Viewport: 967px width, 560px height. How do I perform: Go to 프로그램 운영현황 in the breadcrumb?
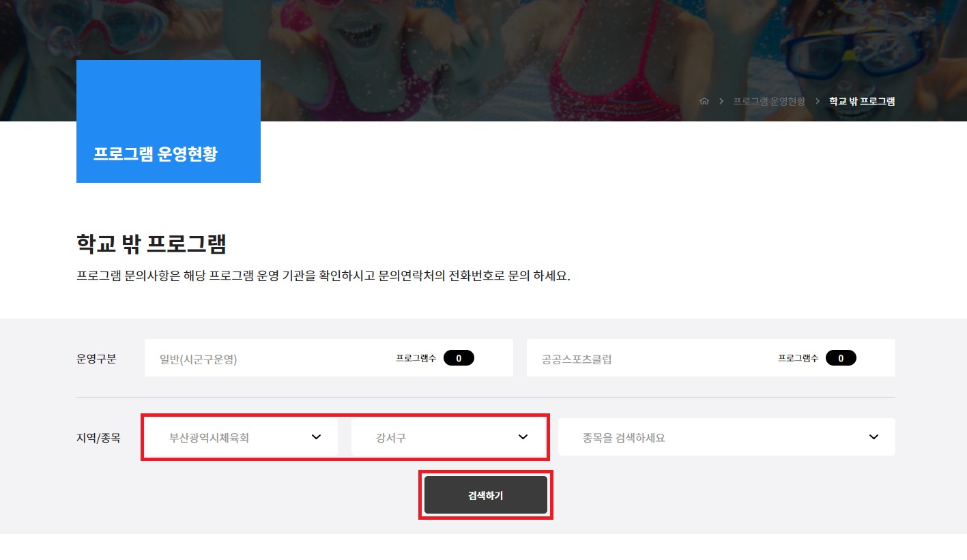769,101
